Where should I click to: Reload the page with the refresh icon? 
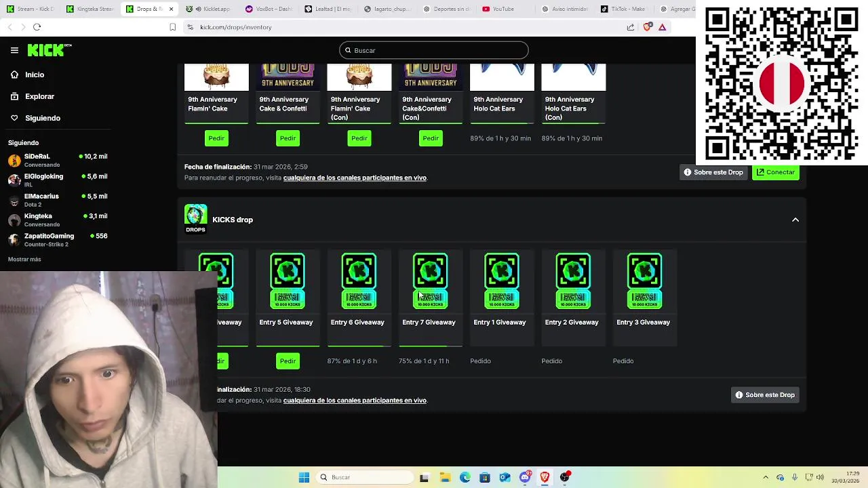37,27
